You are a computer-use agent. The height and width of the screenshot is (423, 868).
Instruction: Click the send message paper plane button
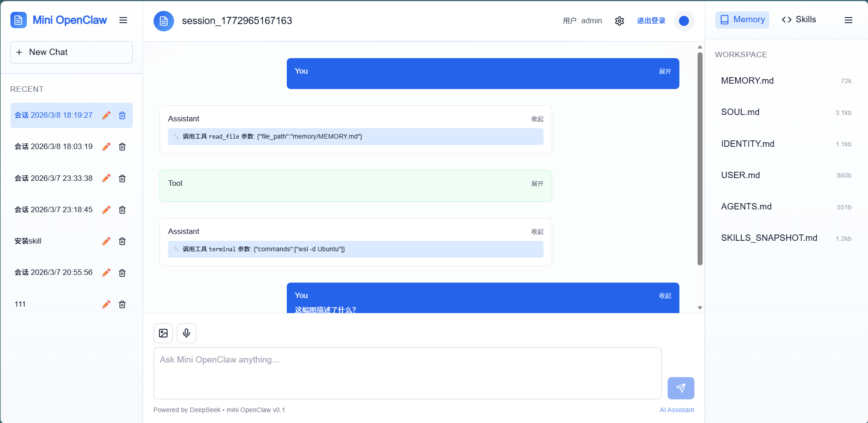[680, 388]
